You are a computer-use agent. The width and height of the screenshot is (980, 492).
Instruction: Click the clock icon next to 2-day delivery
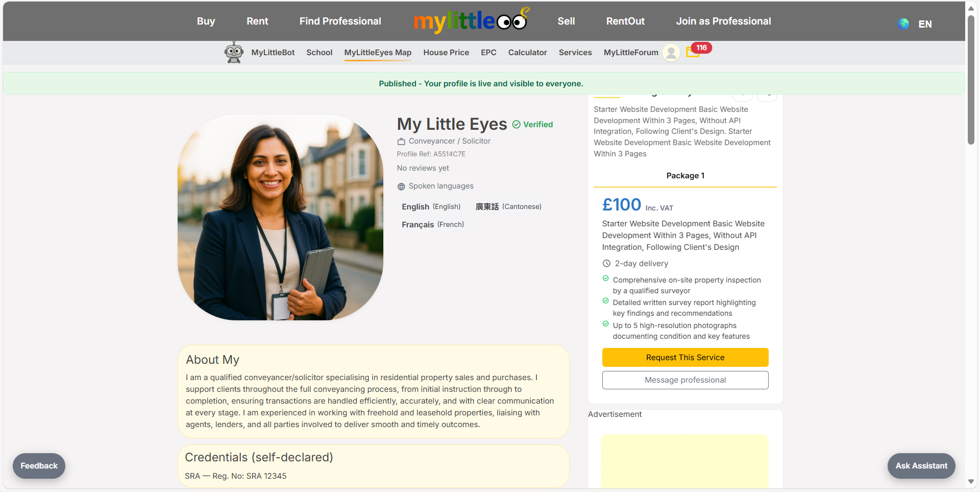[606, 263]
